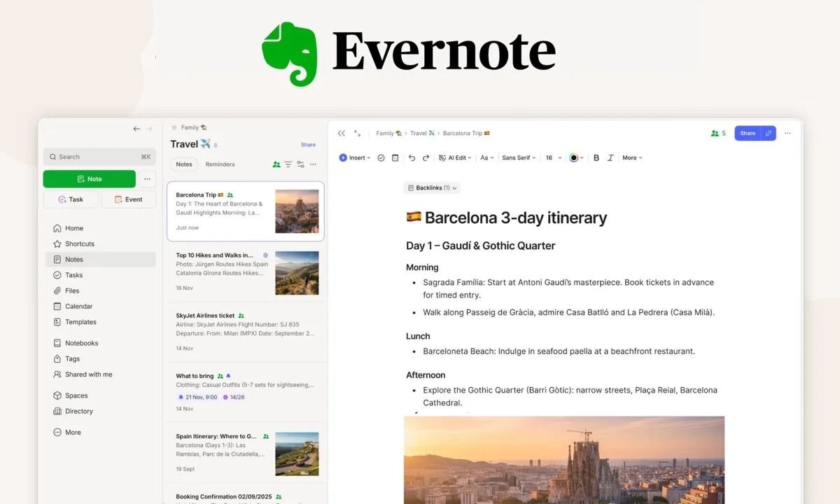Open the Insert menu with the plus icon
This screenshot has width=840, height=504.
tap(353, 157)
